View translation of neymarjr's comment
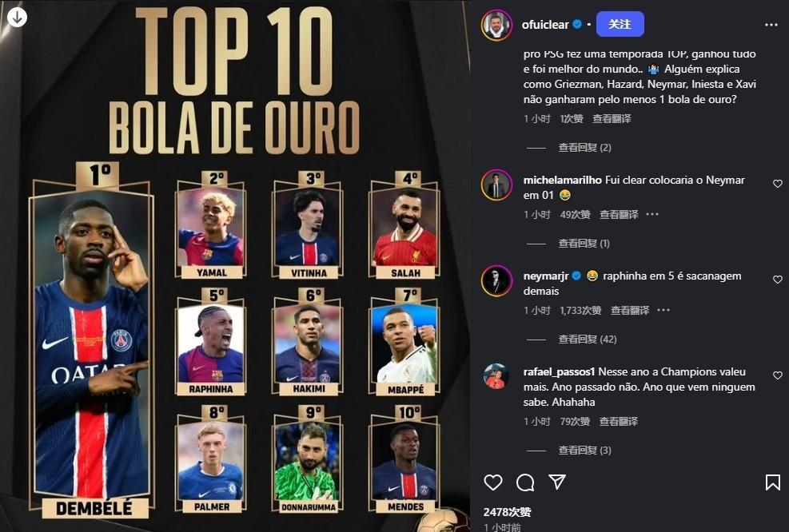Screen dimensions: 789x532 pos(629,310)
